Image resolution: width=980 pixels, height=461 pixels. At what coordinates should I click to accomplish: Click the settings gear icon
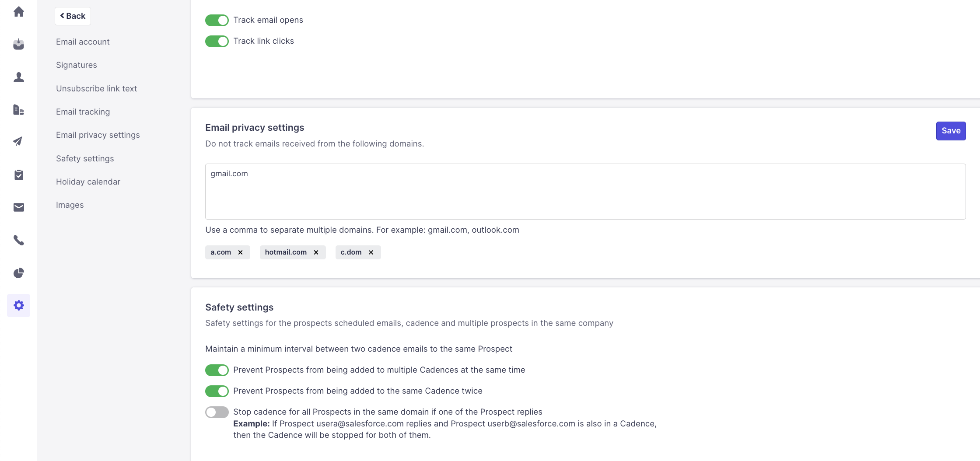tap(18, 305)
